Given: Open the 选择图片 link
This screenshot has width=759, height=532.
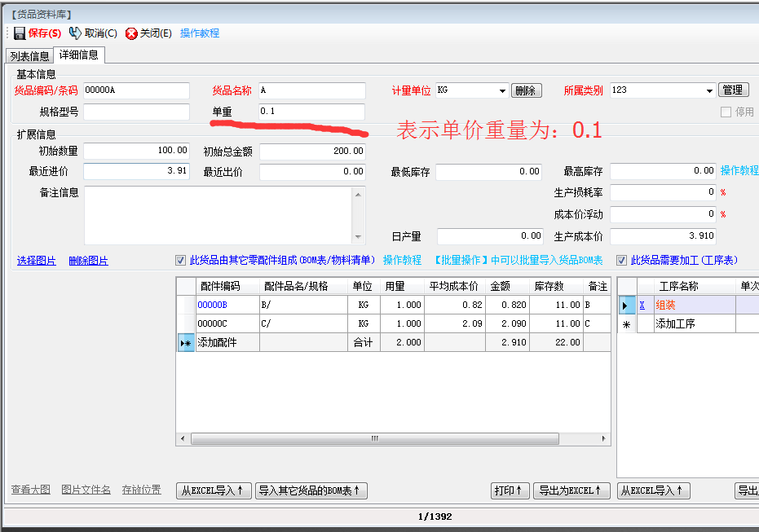Looking at the screenshot, I should click(37, 261).
